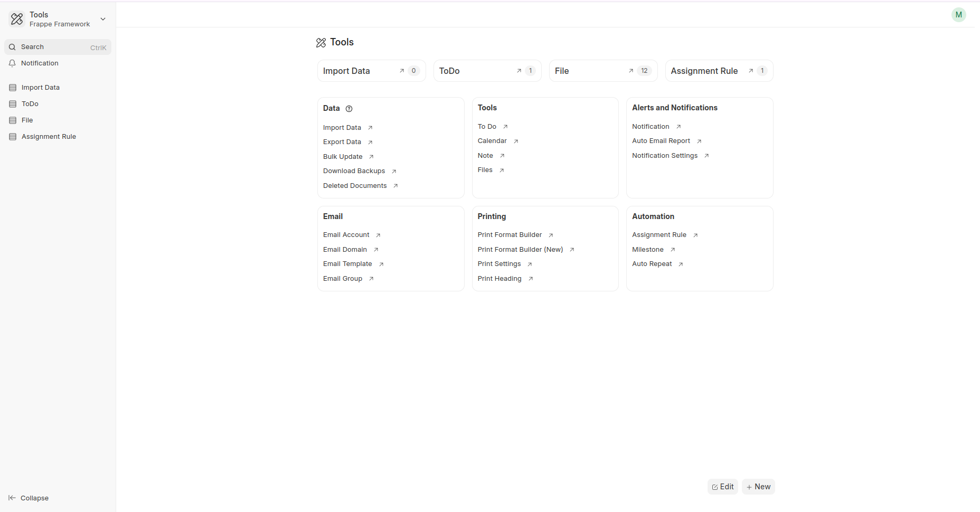This screenshot has width=980, height=512.
Task: Click the arrow icon on File shortcut card
Action: [631, 71]
